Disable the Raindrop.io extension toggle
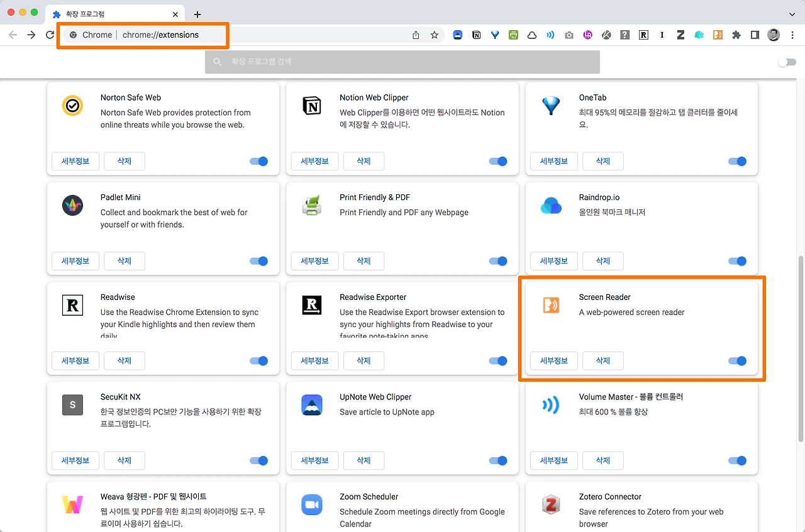805x532 pixels. point(738,261)
